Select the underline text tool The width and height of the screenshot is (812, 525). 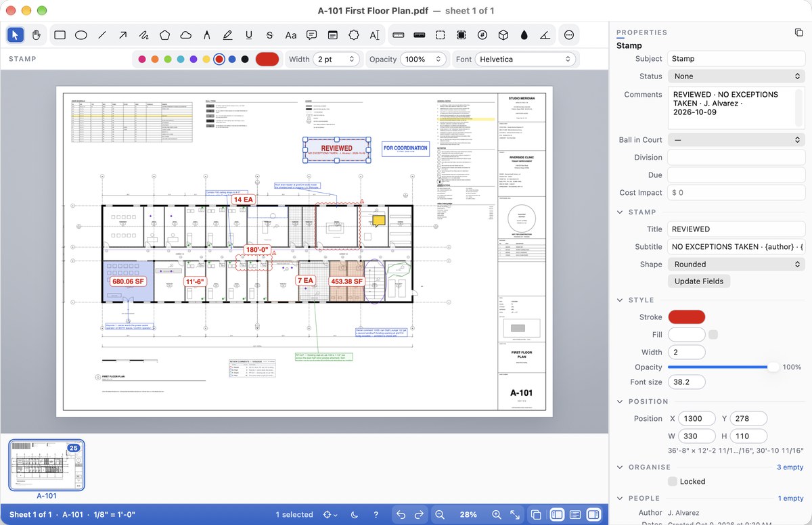(x=249, y=35)
